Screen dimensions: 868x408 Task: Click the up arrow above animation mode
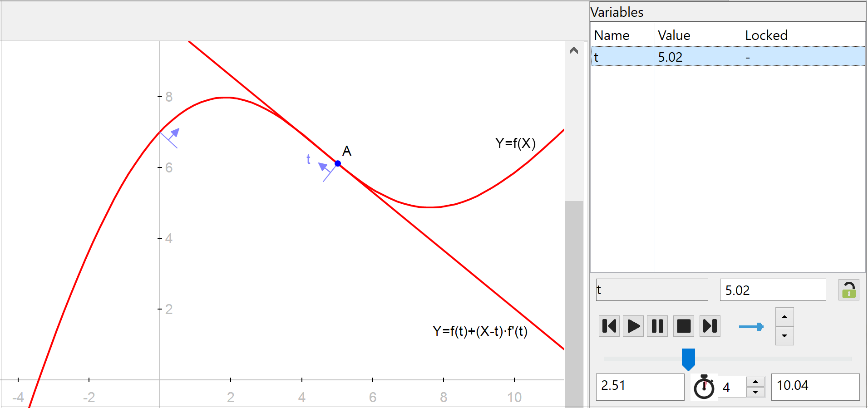tap(784, 317)
